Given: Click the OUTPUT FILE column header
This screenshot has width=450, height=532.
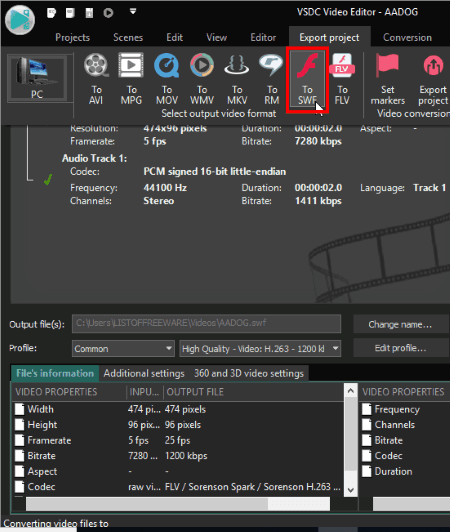Looking at the screenshot, I should (x=254, y=392).
